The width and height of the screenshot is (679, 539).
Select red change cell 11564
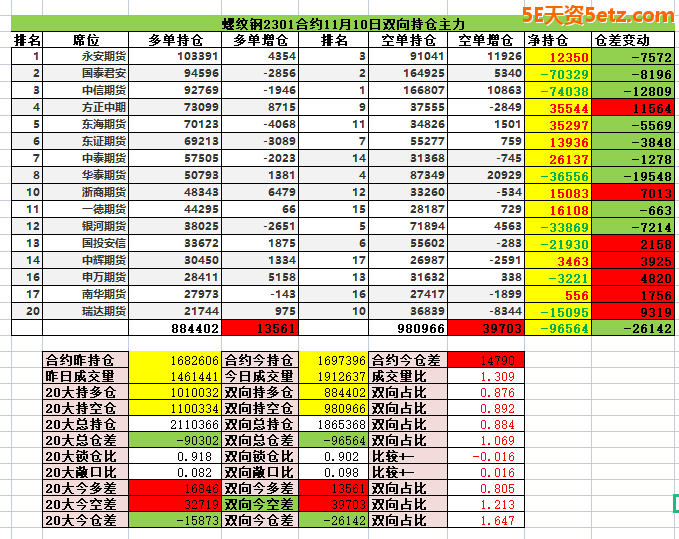633,107
